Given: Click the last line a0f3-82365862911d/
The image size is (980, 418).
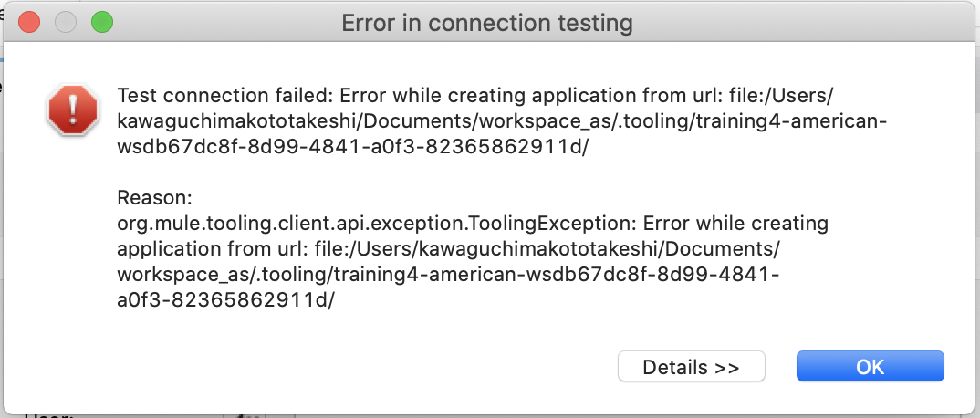Looking at the screenshot, I should [225, 300].
